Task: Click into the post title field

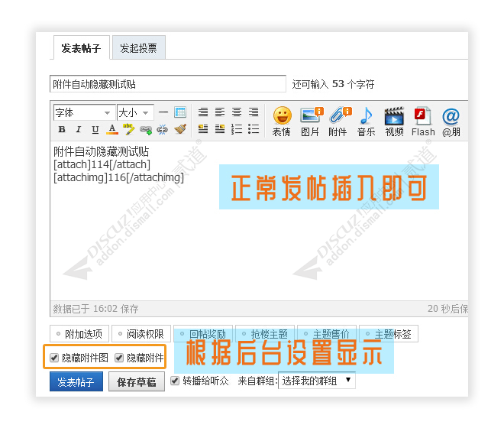Action: (x=168, y=84)
